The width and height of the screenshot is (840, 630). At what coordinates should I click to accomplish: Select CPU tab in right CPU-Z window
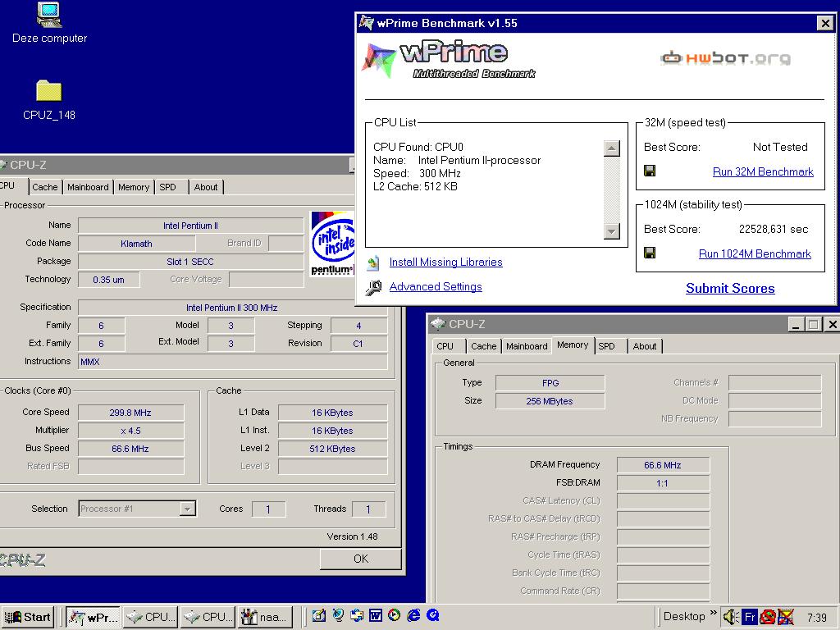[x=448, y=346]
